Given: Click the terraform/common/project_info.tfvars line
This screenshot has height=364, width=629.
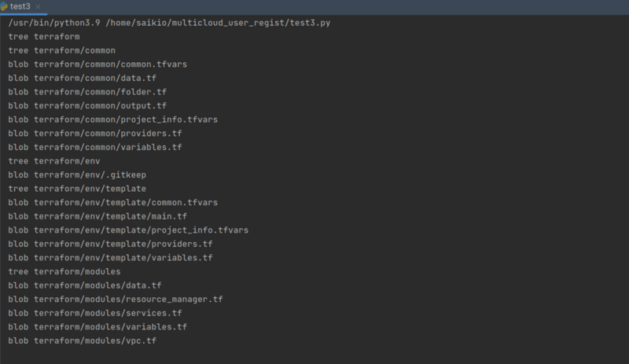Looking at the screenshot, I should (113, 119).
